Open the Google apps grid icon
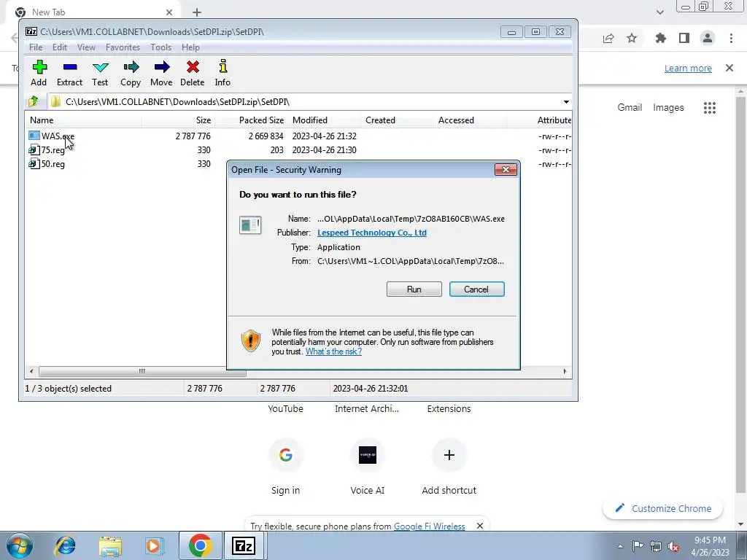The width and height of the screenshot is (747, 560). click(710, 108)
